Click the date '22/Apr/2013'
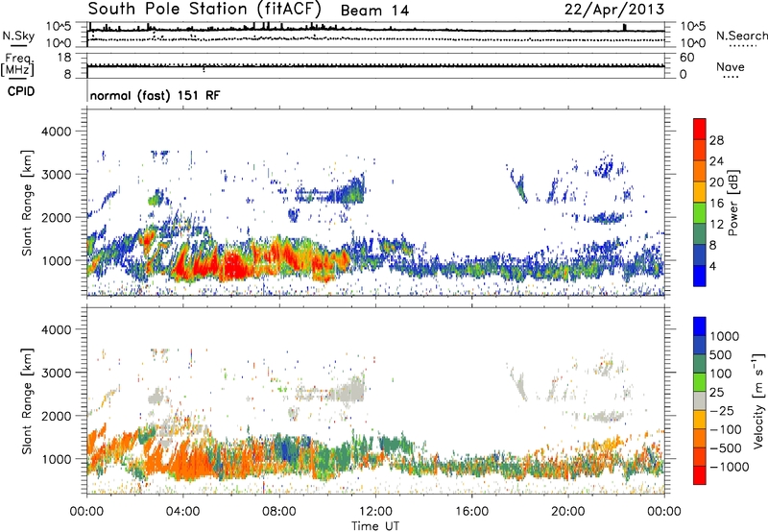Screen dimensions: 768x532 point(614,10)
